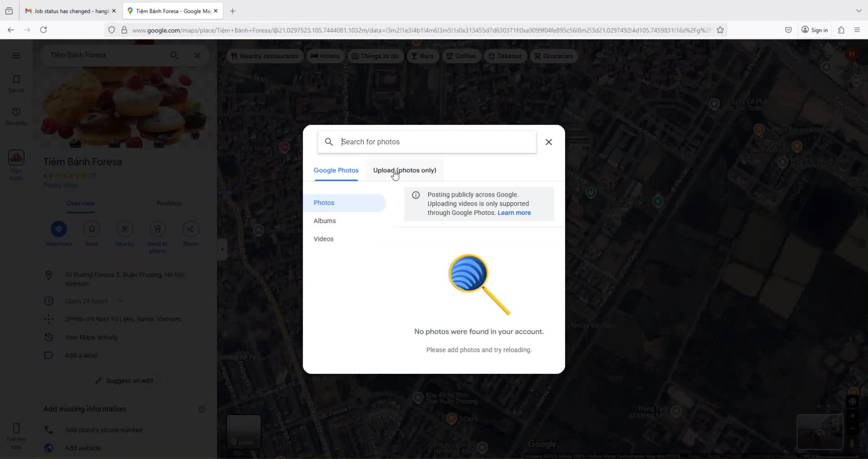Switch to Upload (photos only) tab

point(404,170)
